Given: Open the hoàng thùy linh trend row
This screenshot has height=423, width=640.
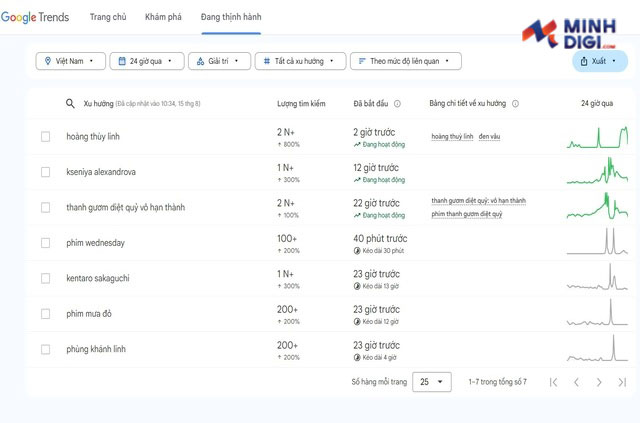Looking at the screenshot, I should [330, 137].
